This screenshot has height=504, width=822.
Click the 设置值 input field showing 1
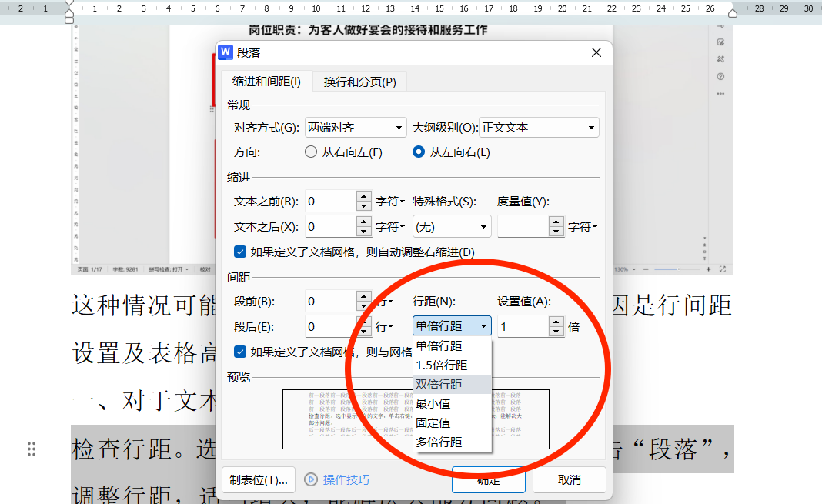click(x=523, y=327)
